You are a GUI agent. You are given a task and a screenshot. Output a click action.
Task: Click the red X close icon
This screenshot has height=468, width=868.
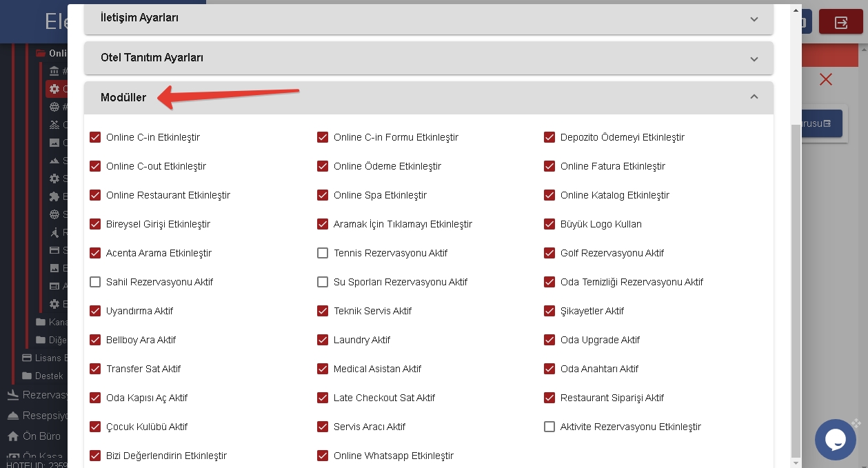point(825,79)
